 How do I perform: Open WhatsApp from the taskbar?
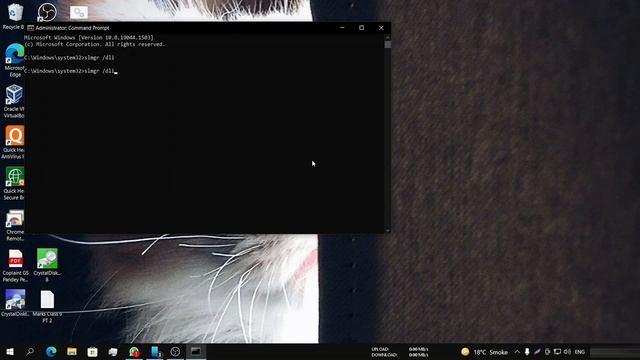pyautogui.click(x=134, y=351)
